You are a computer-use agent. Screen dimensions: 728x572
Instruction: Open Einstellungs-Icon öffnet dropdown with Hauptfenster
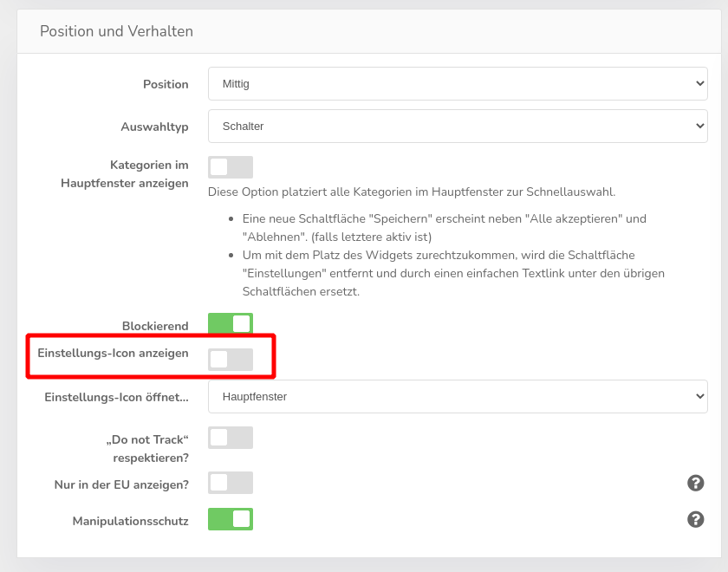(x=458, y=397)
